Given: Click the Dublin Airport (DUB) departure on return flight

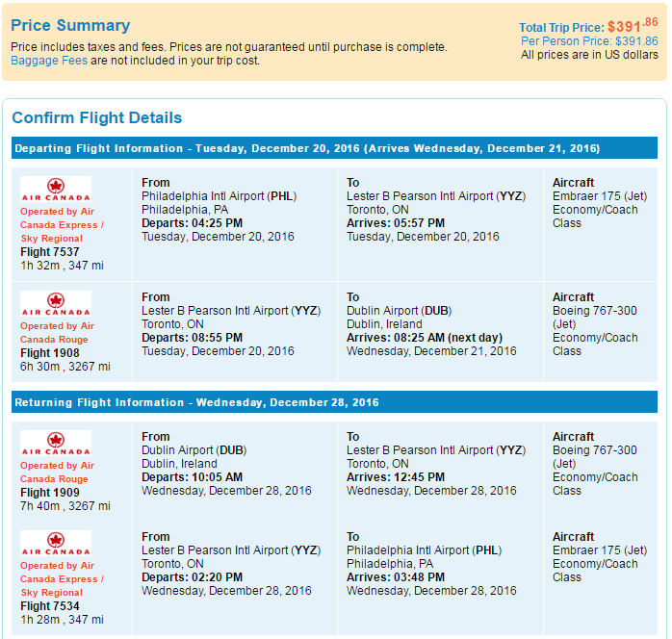Looking at the screenshot, I should (x=194, y=450).
